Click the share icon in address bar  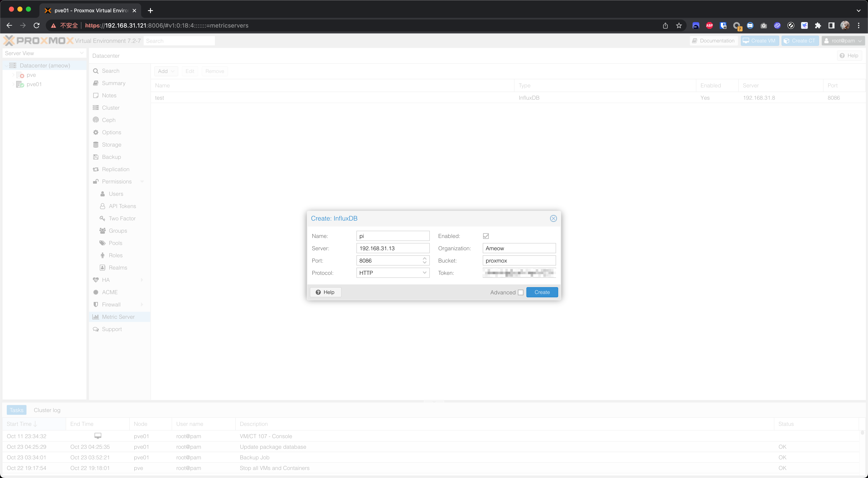coord(665,26)
